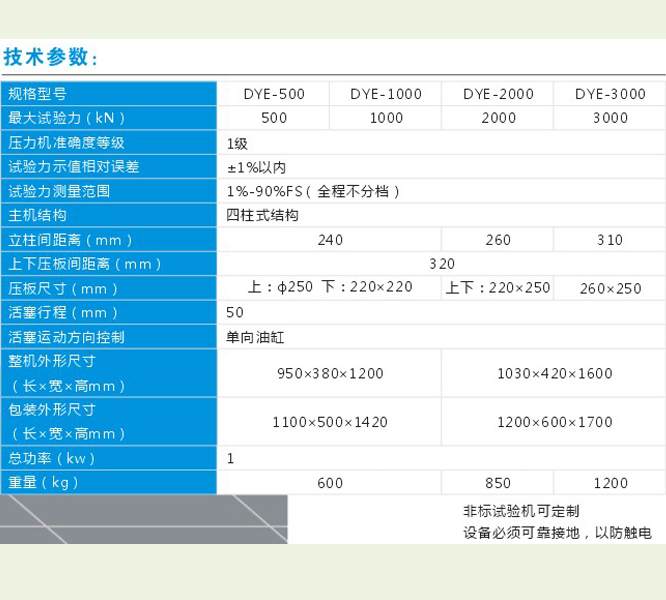This screenshot has height=600, width=666.
Task: Click the weight value 1200
Action: (x=610, y=483)
